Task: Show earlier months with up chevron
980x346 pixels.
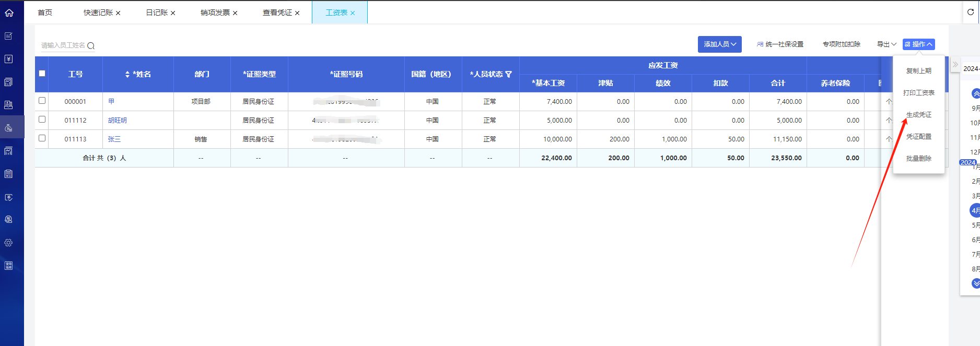Action: pyautogui.click(x=975, y=93)
